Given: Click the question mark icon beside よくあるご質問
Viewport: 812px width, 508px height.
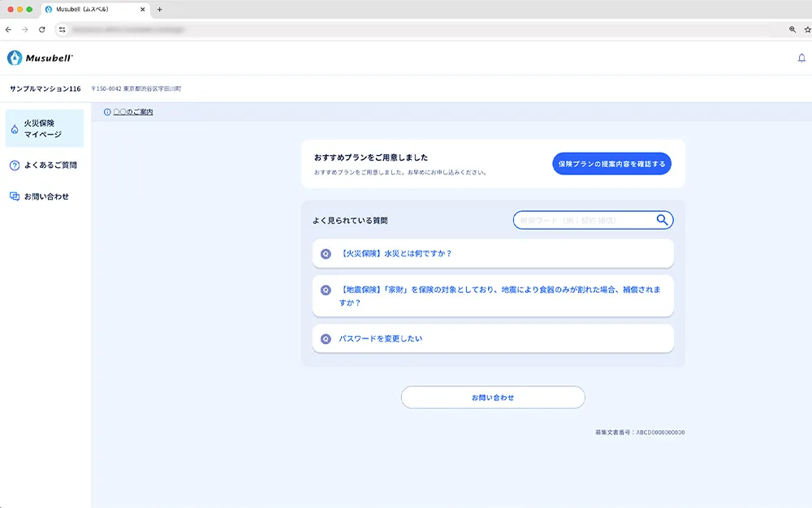Looking at the screenshot, I should [x=15, y=166].
